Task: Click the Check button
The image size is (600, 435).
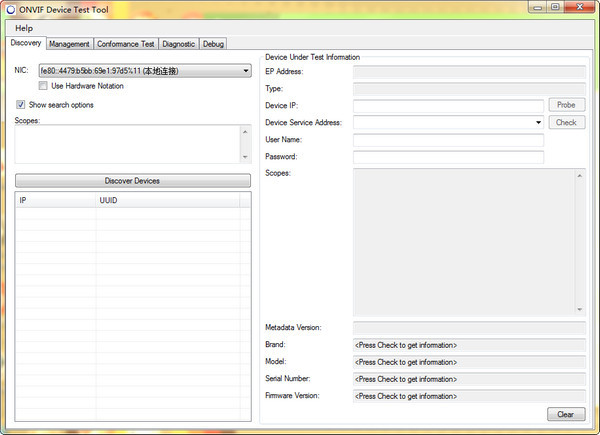Action: [566, 122]
